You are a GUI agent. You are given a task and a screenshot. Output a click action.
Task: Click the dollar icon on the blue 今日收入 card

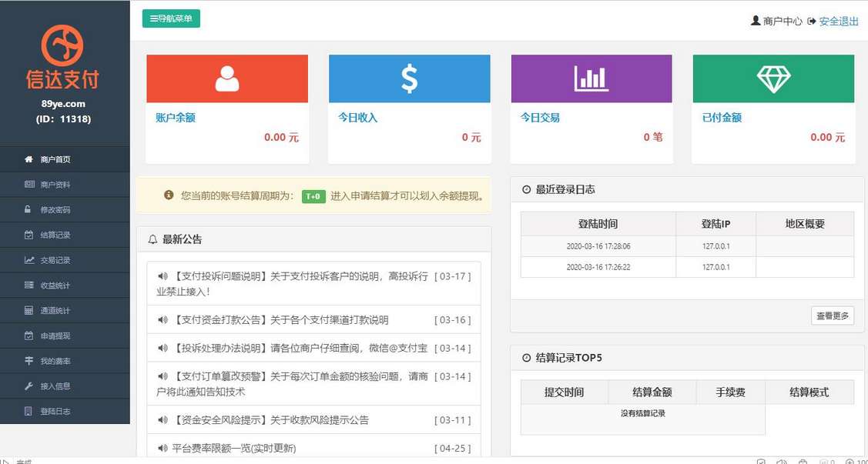[x=409, y=78]
